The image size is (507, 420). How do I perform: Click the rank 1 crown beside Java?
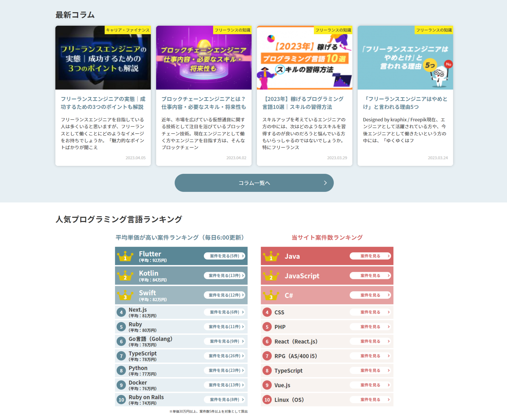[271, 256]
